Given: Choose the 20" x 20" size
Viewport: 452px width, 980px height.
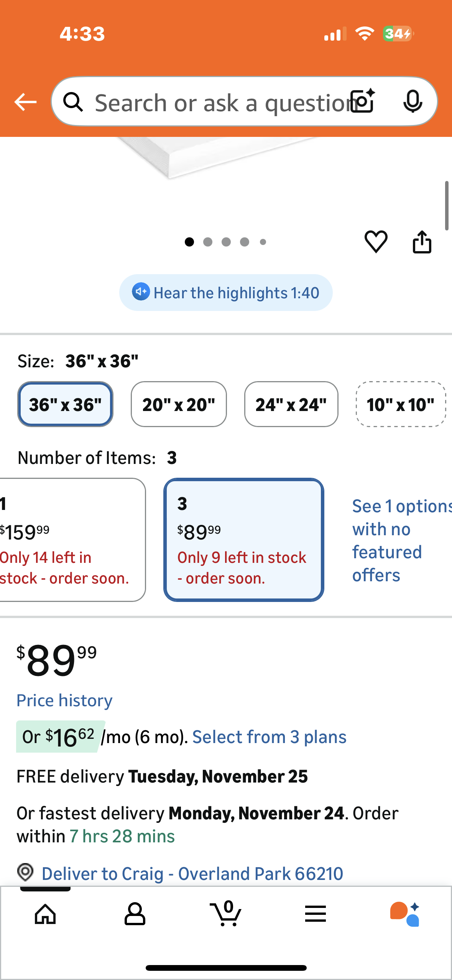Looking at the screenshot, I should click(179, 404).
